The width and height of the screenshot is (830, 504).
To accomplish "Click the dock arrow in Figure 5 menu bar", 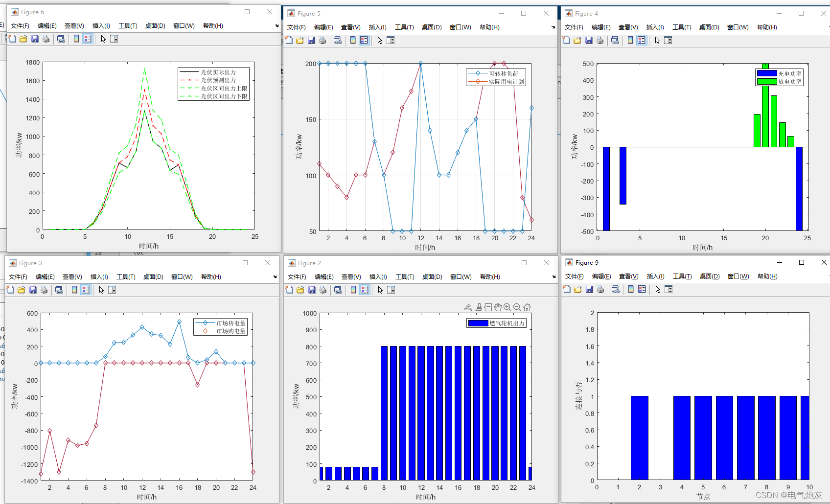I will pos(553,27).
